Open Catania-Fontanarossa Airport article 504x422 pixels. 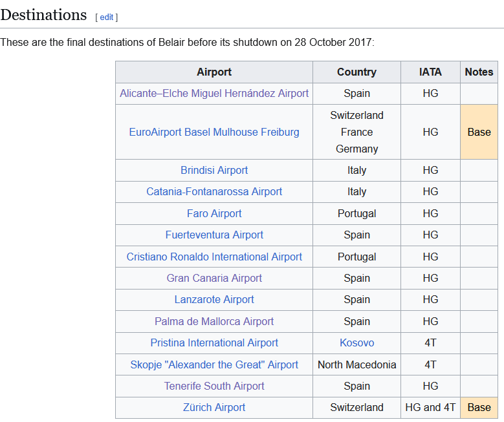(x=214, y=191)
